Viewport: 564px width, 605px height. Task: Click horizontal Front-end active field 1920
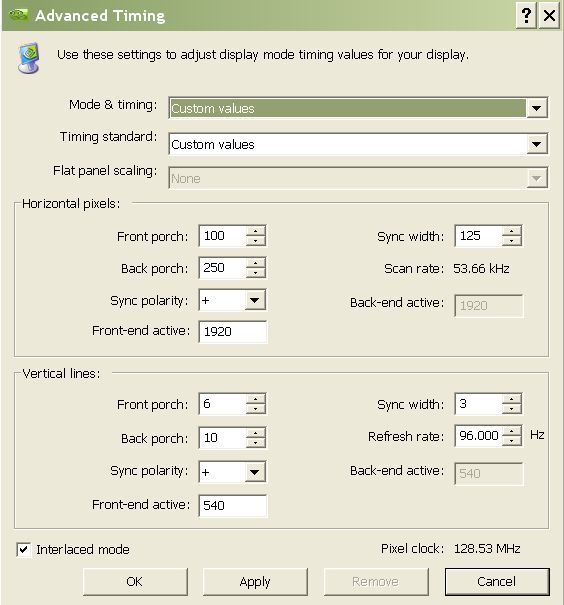[x=233, y=331]
